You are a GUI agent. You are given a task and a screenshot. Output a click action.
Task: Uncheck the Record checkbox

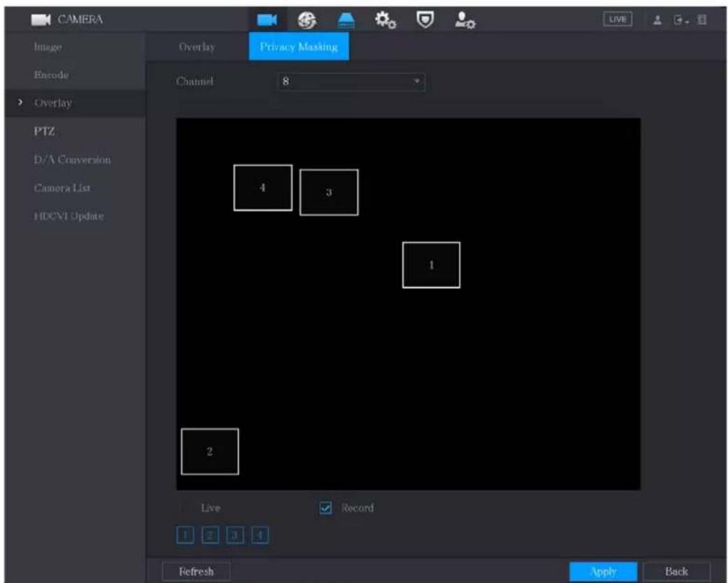click(326, 508)
